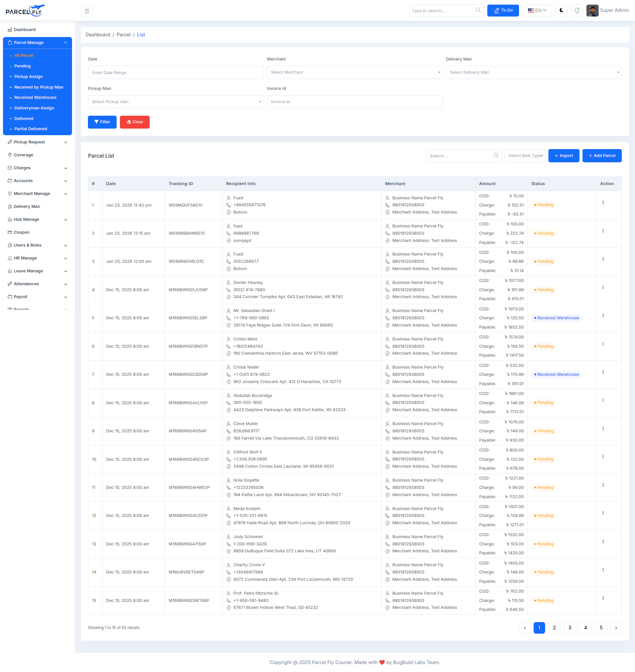Select Delivered in the sidebar menu
Image resolution: width=635 pixels, height=672 pixels.
click(x=24, y=118)
